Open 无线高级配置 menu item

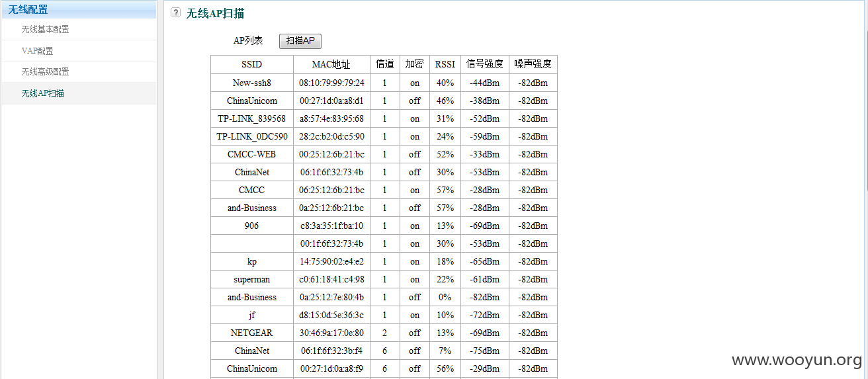click(45, 71)
